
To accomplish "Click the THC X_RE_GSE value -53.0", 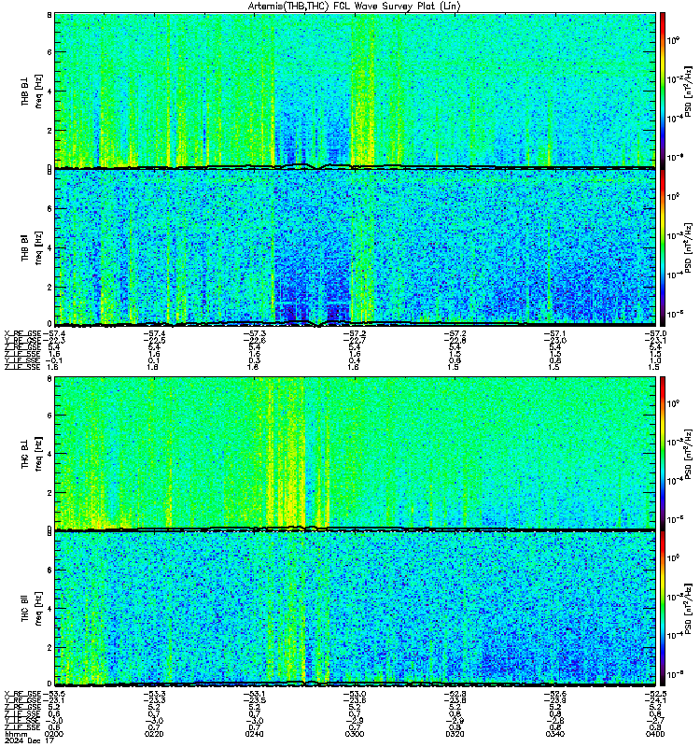I will (355, 694).
